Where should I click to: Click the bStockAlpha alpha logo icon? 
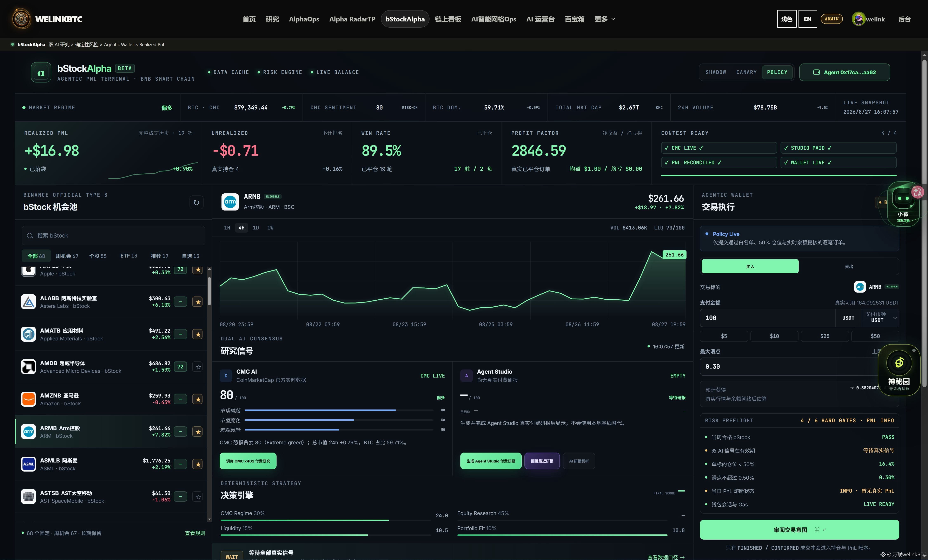pyautogui.click(x=41, y=72)
